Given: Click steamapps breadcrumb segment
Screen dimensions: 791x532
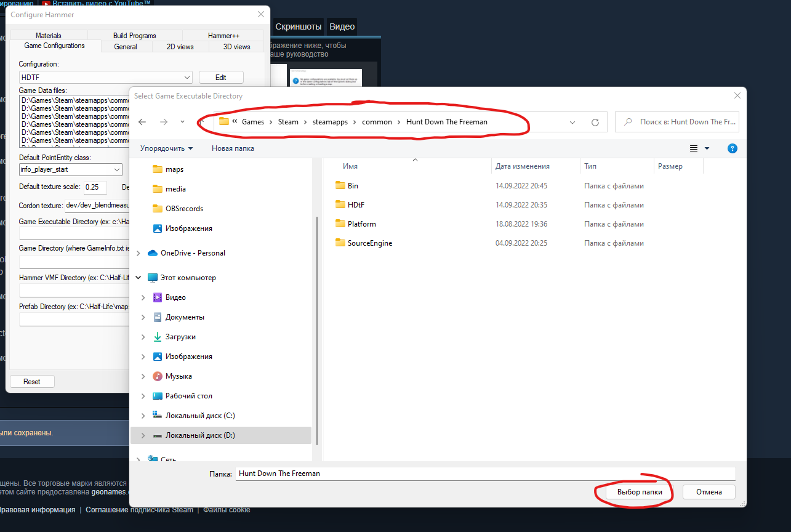Looking at the screenshot, I should tap(329, 122).
